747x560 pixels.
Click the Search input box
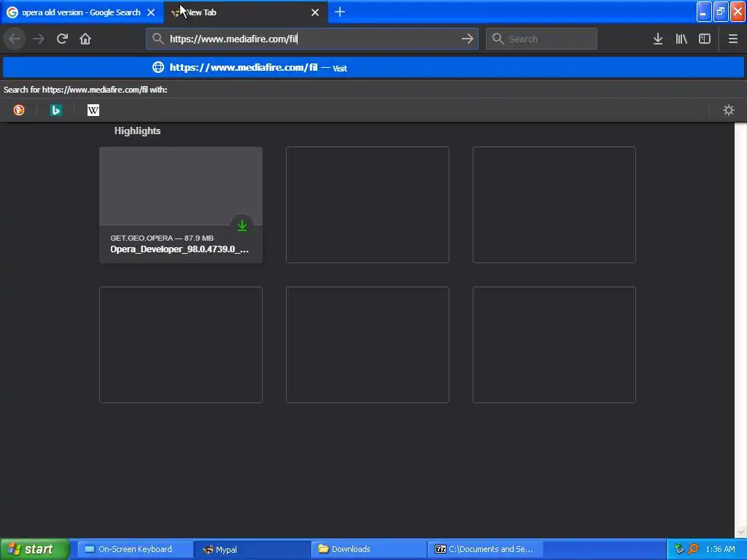click(x=541, y=39)
